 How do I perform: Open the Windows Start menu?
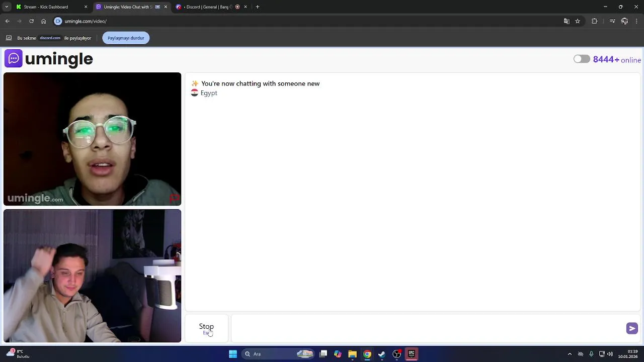click(233, 354)
